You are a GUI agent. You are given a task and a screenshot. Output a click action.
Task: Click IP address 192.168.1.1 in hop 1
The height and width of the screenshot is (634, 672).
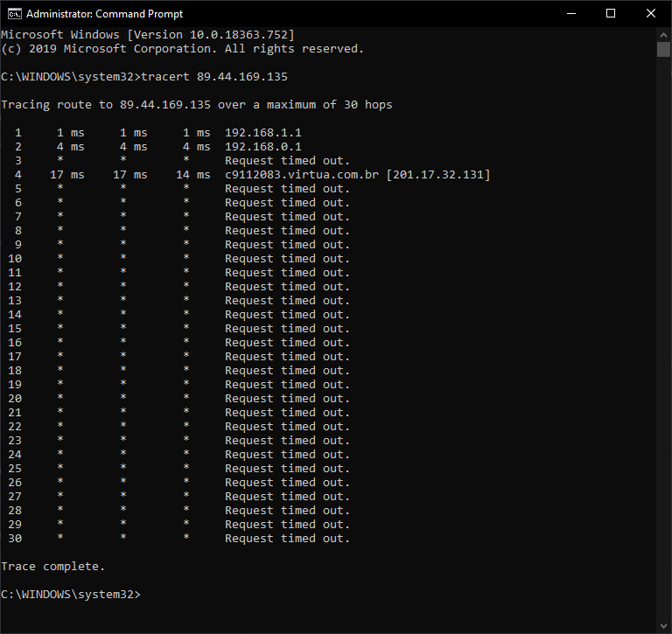[x=263, y=133]
